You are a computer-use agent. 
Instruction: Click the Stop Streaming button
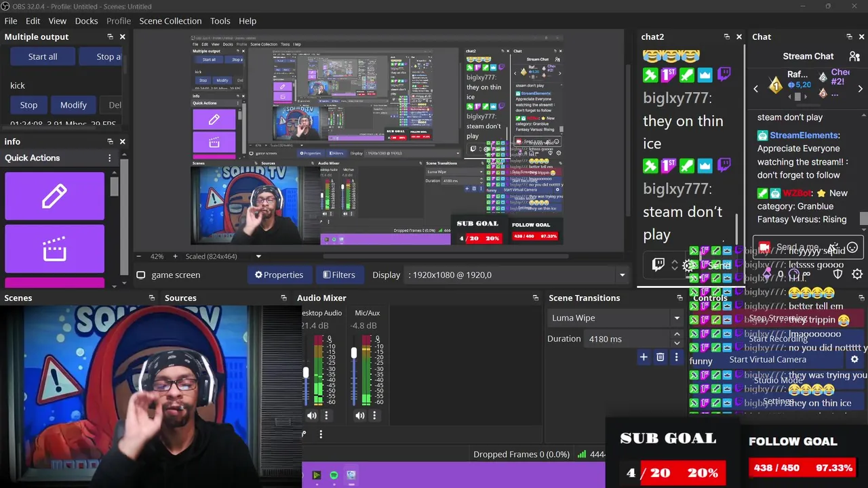778,318
